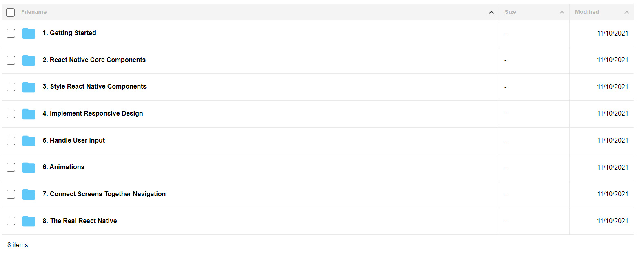Image resolution: width=644 pixels, height=253 pixels.
Task: Click folder icon for React Native Core Components
Action: 29,60
